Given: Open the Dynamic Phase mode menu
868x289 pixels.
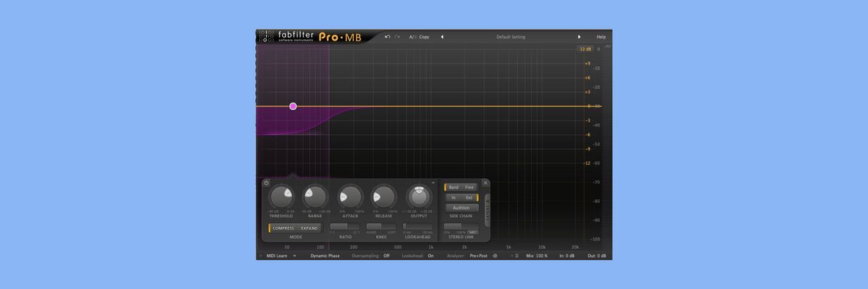Looking at the screenshot, I should pos(325,255).
